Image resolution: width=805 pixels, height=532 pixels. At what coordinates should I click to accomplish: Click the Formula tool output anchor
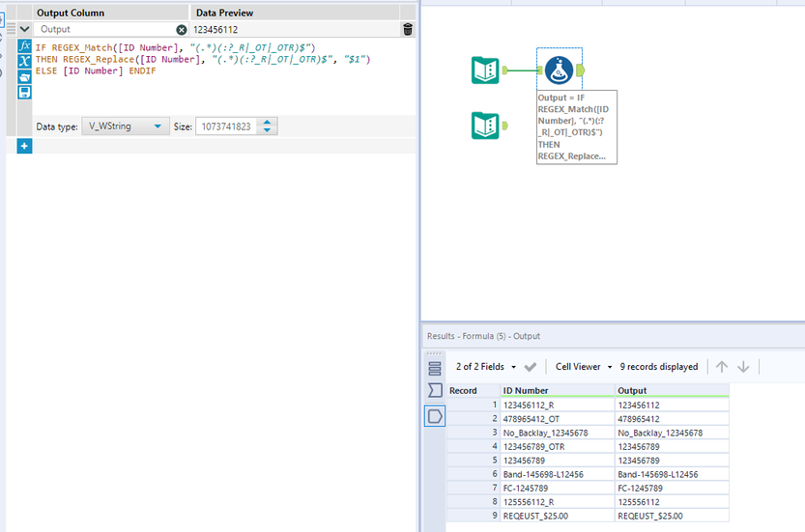581,70
